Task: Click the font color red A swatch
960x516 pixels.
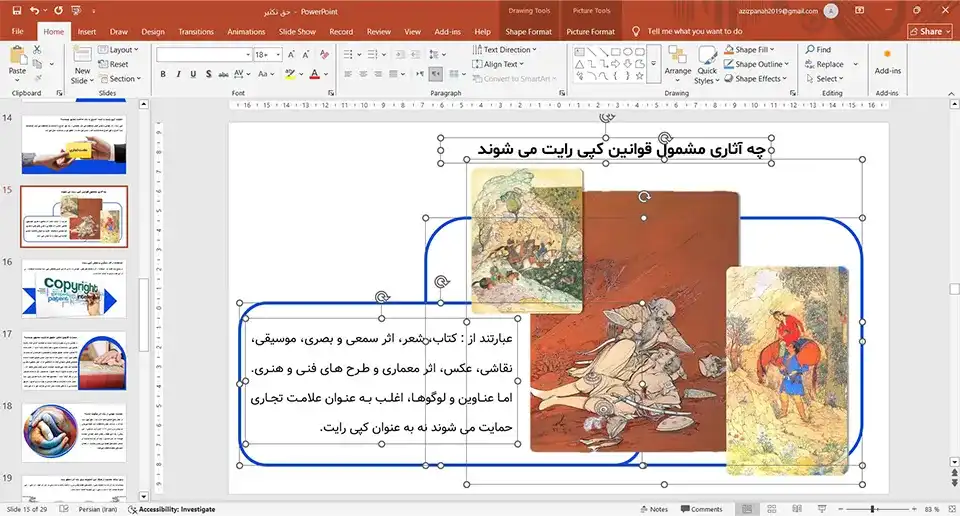Action: 314,74
